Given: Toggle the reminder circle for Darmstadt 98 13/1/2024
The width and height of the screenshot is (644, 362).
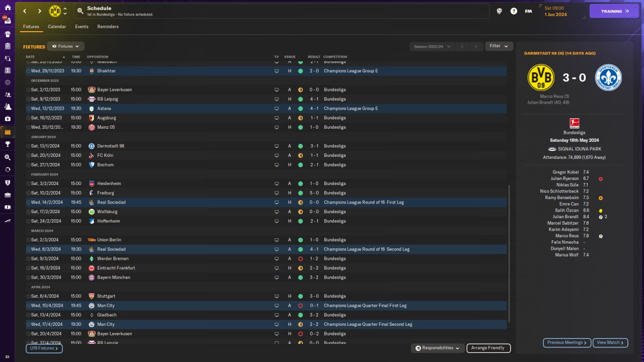Looking at the screenshot, I should (28, 146).
